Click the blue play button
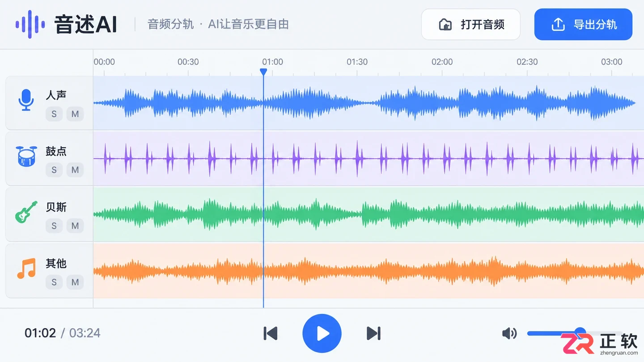Screen dimensions: 644x362 [322, 333]
